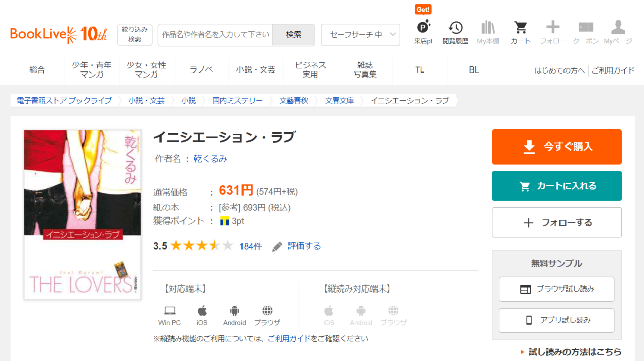
Task: Open the カート shopping cart icon
Action: click(520, 32)
